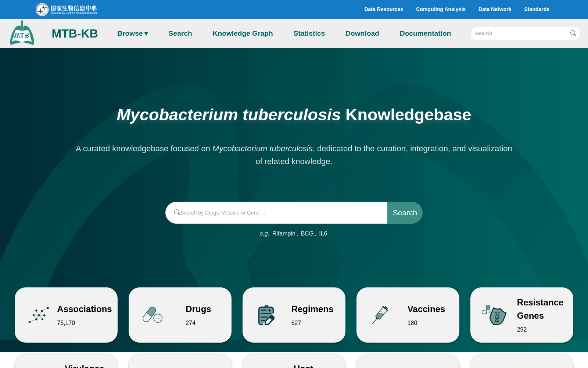Open the Drugs card title
Image resolution: width=588 pixels, height=368 pixels.
pyautogui.click(x=198, y=309)
